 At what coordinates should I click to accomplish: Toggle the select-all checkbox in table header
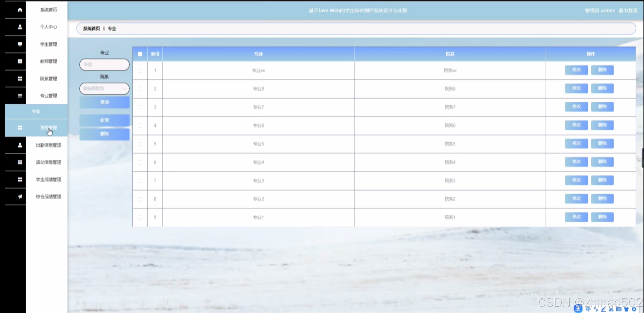point(140,54)
